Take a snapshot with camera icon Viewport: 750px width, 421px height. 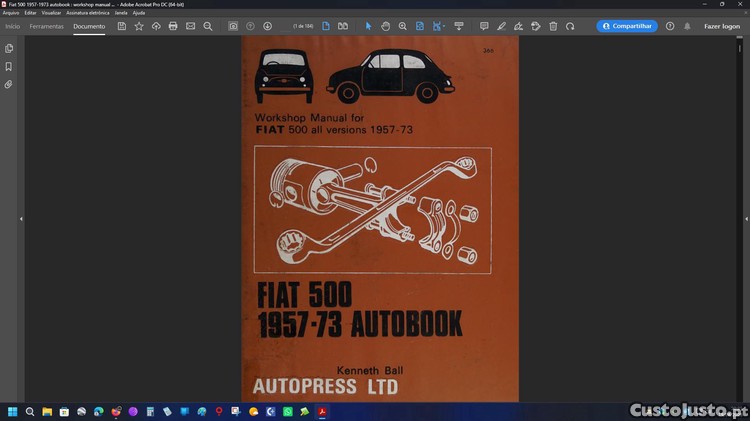pyautogui.click(x=233, y=26)
